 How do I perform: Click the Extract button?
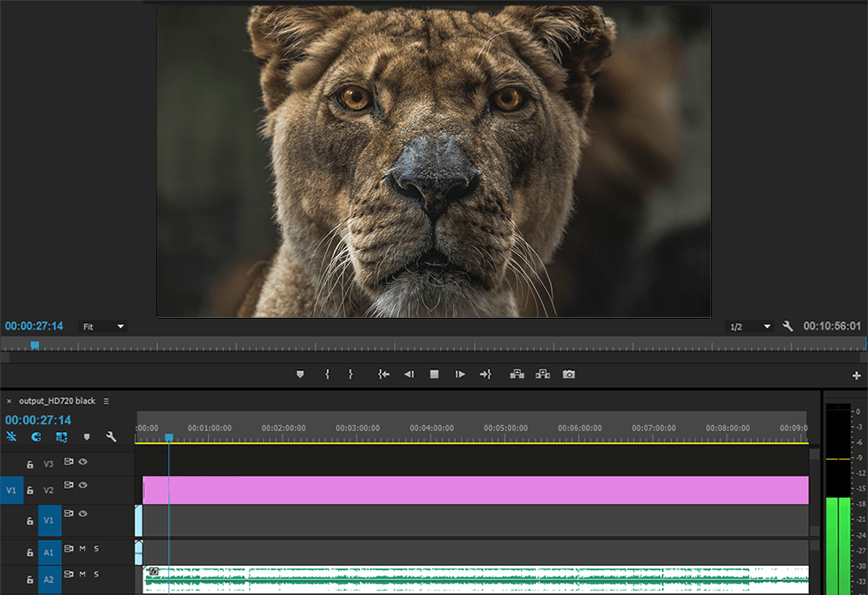click(543, 375)
